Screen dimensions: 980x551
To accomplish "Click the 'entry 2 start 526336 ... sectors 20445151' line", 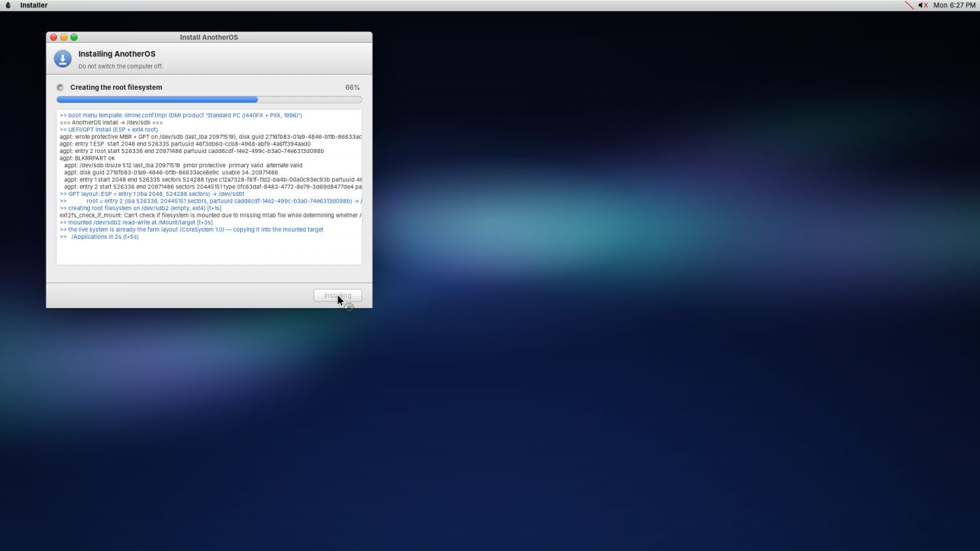I will [x=213, y=187].
